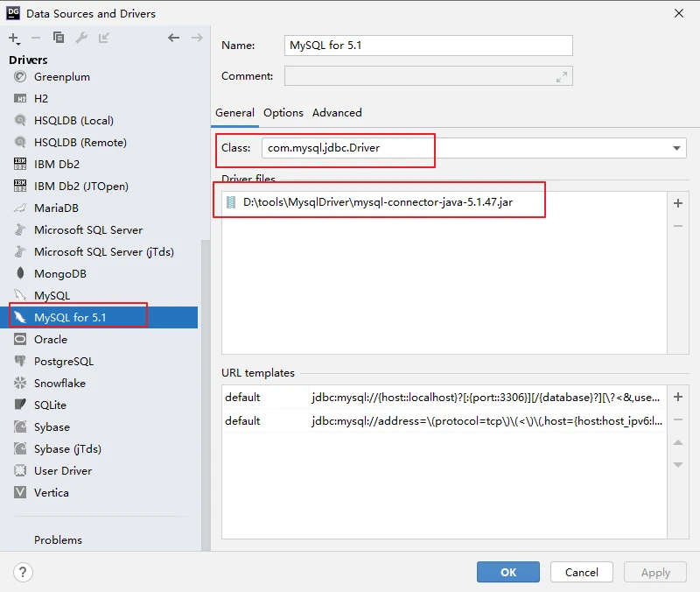Add a driver file with plus button
The height and width of the screenshot is (592, 700).
coord(677,203)
